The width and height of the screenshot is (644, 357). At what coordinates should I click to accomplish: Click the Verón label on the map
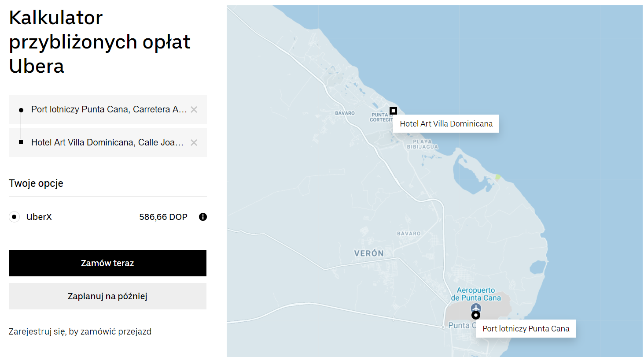point(369,253)
